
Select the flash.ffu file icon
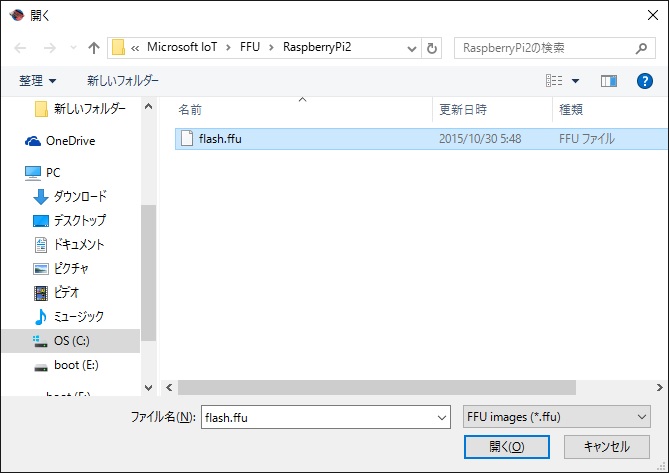pos(186,139)
